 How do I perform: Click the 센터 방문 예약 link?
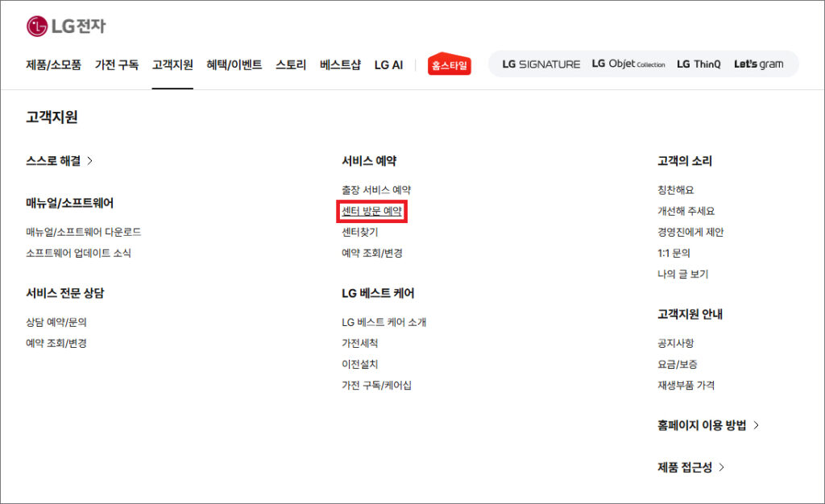(x=372, y=212)
